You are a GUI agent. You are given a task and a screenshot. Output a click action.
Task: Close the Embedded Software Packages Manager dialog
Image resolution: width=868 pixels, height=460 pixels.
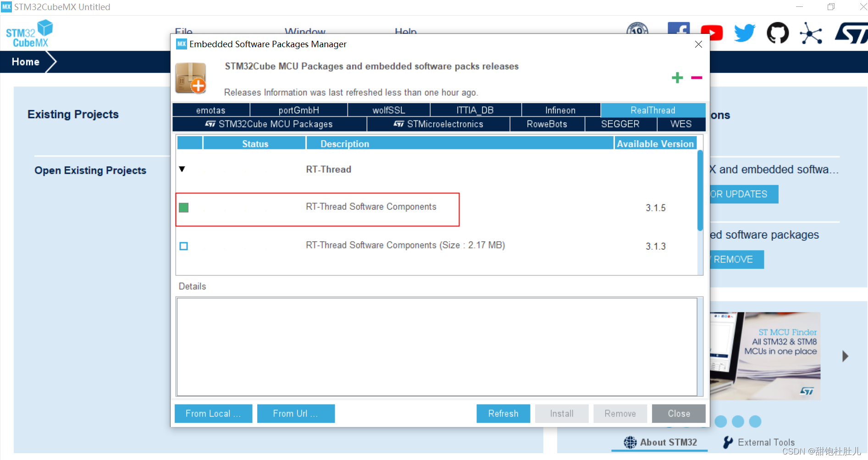coord(698,44)
